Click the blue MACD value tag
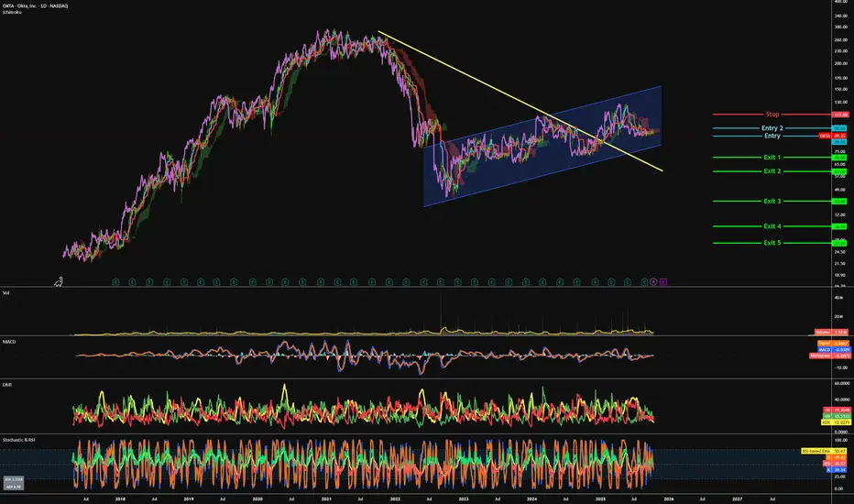 pyautogui.click(x=833, y=349)
